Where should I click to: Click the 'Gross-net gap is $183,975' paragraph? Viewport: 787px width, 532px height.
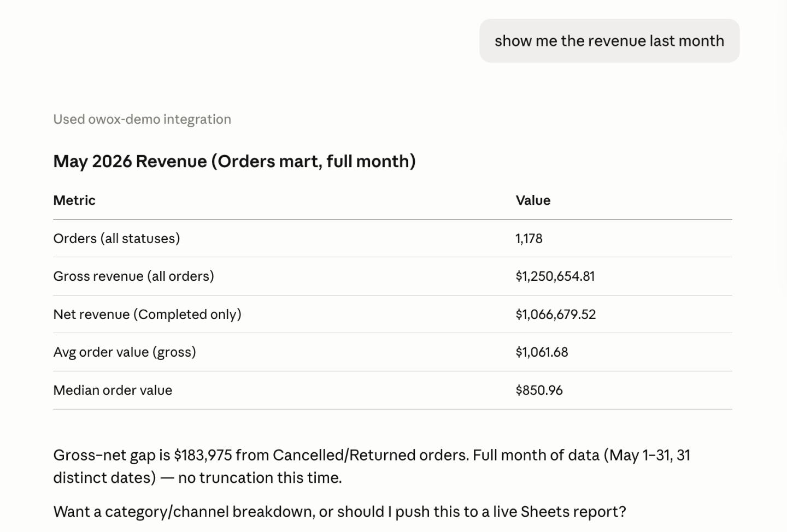click(372, 466)
